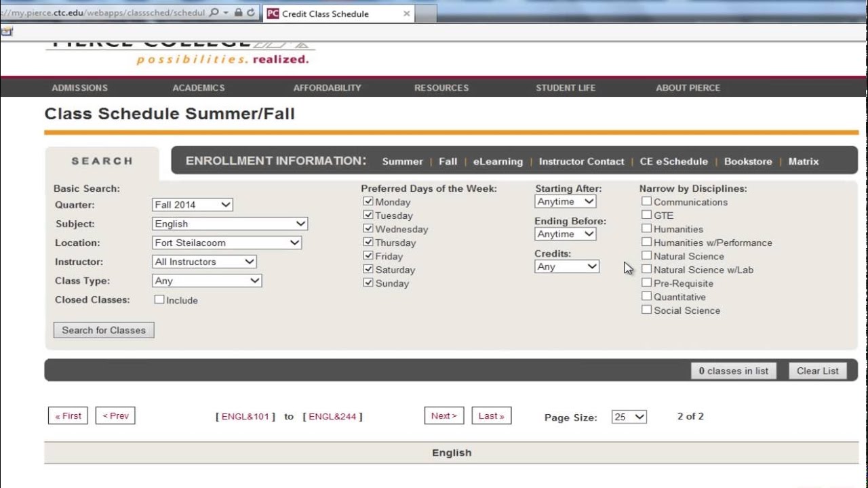Toggle the Friday checkbox
Screen dimensions: 868x488
tap(368, 256)
